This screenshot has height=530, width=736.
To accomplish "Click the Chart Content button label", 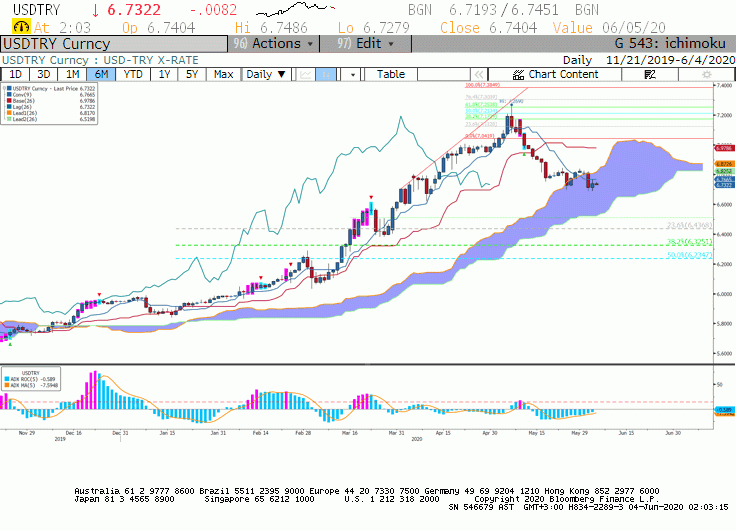I will (563, 75).
